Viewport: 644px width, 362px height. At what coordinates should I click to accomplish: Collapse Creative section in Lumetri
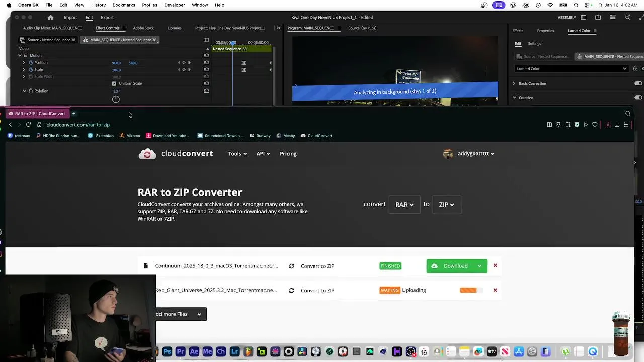(x=514, y=98)
